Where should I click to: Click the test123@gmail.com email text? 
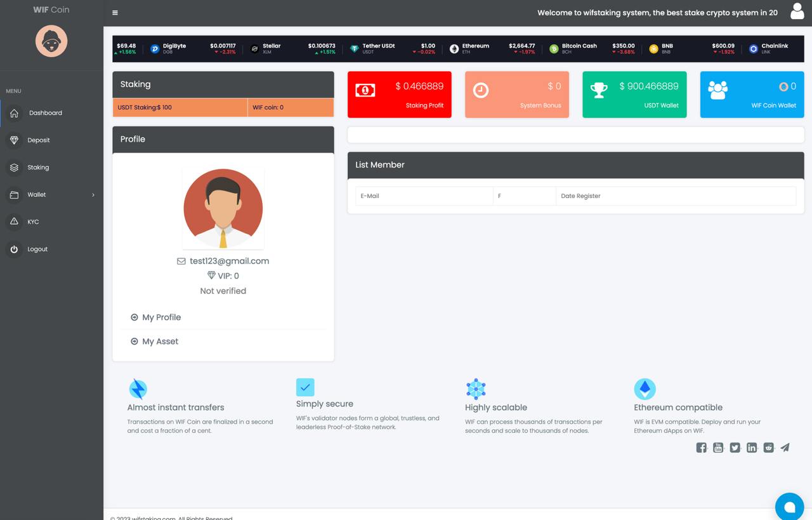tap(229, 261)
